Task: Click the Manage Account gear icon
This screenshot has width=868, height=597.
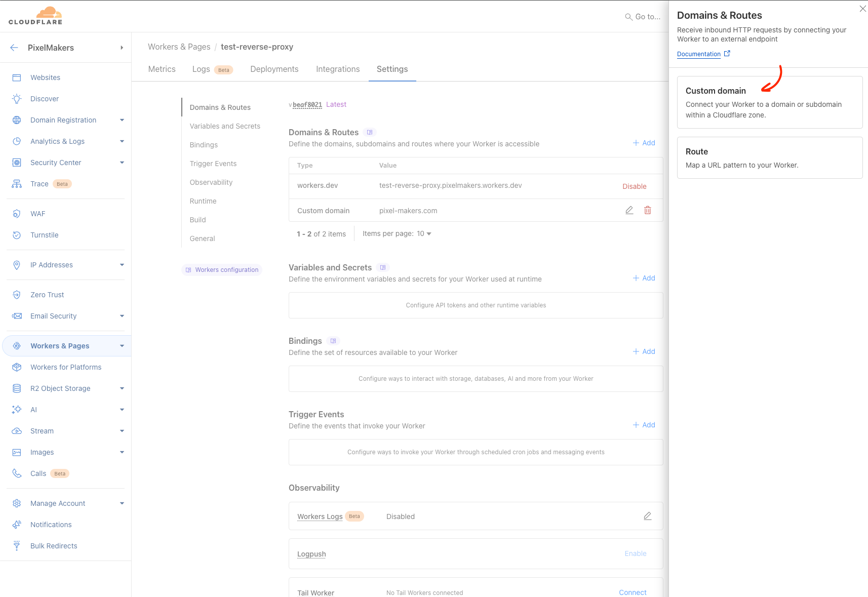Action: [x=17, y=503]
